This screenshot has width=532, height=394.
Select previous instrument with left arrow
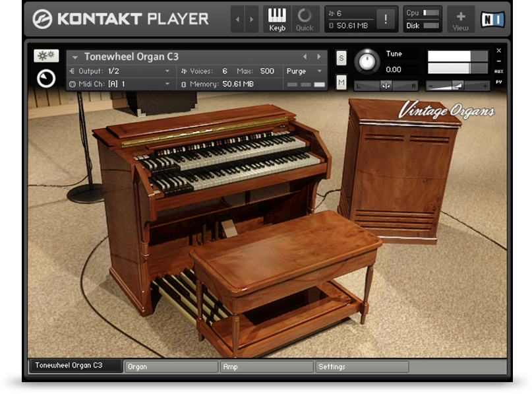(x=305, y=57)
